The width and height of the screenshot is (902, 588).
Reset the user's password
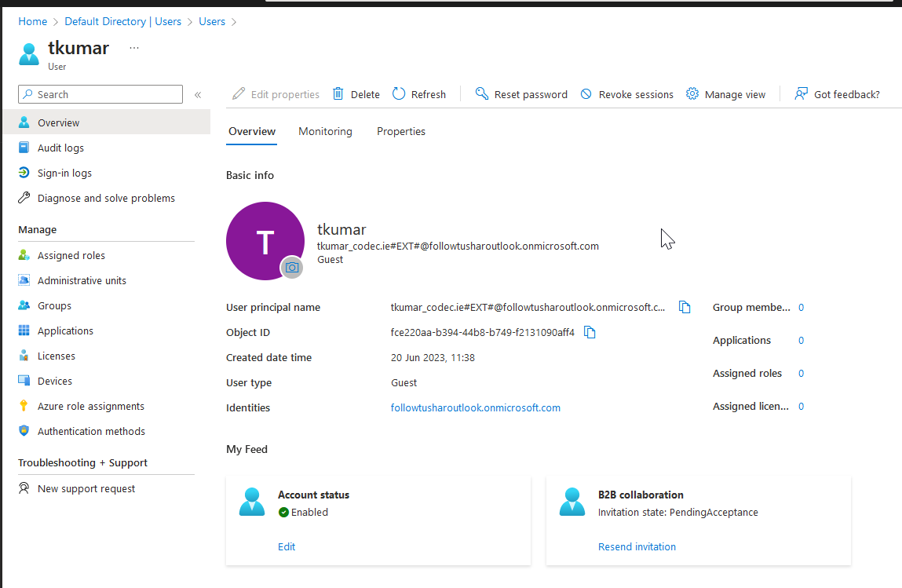521,93
